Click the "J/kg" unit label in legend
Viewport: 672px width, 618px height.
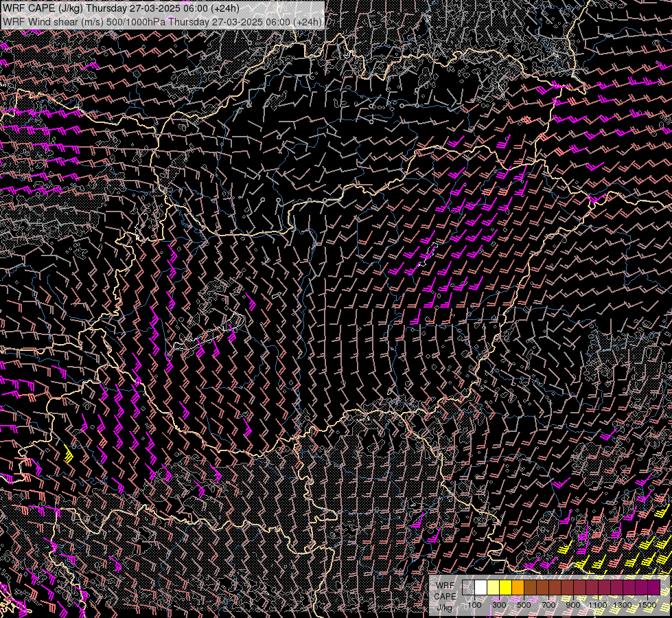[x=445, y=608]
